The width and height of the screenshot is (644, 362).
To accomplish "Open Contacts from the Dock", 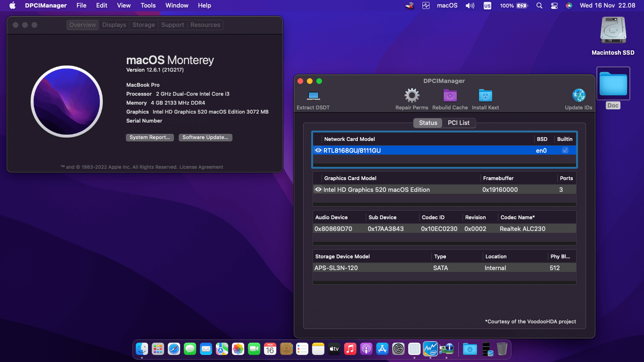I will [286, 349].
